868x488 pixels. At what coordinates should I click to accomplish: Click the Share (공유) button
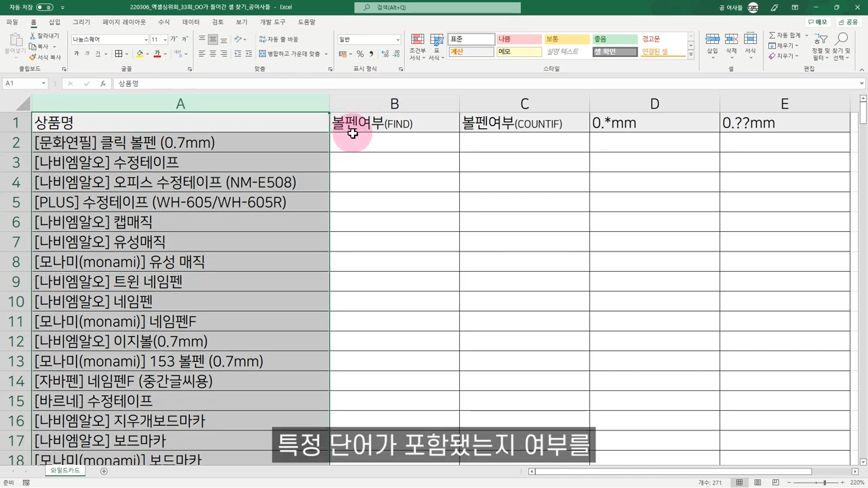pyautogui.click(x=848, y=22)
